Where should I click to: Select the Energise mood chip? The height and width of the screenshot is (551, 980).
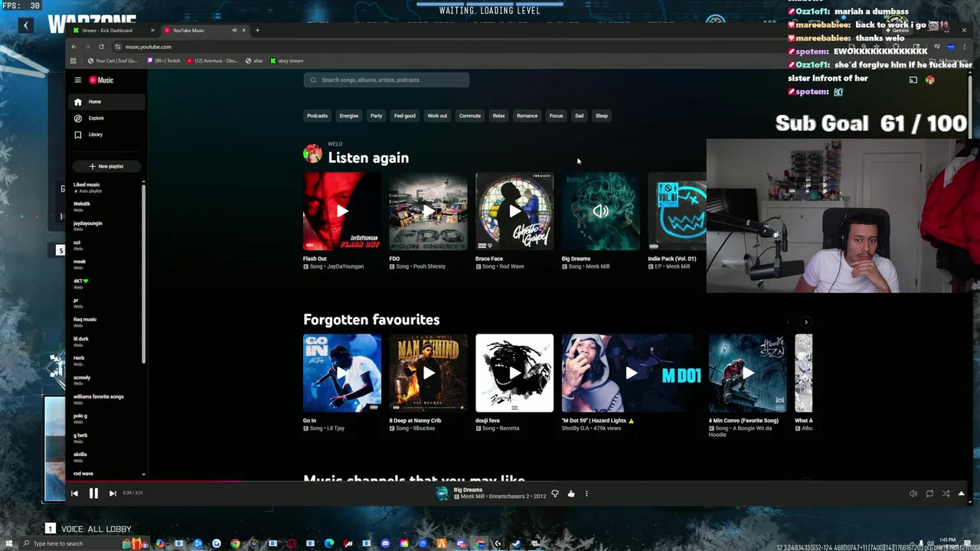click(x=349, y=116)
